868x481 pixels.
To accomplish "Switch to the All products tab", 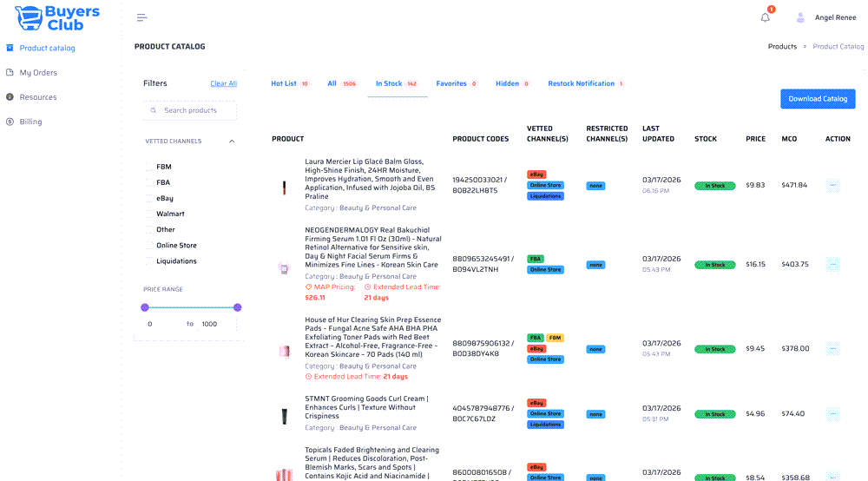I will pos(341,84).
